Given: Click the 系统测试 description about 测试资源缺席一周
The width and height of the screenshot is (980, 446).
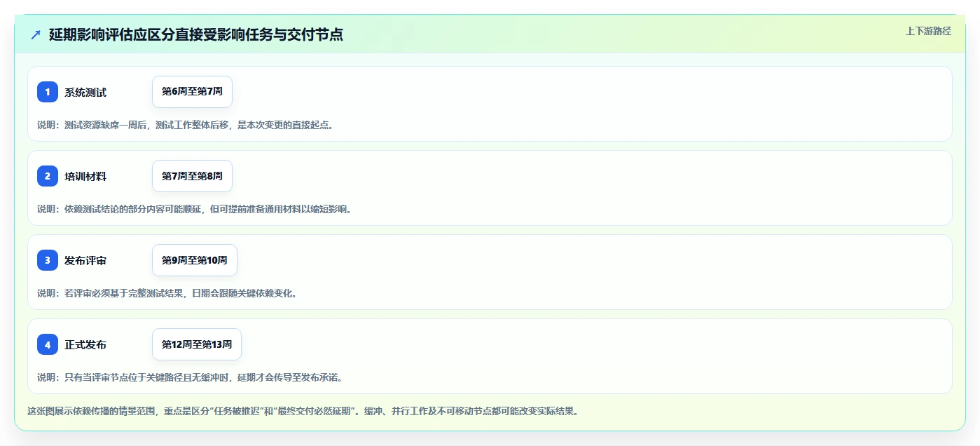Looking at the screenshot, I should pyautogui.click(x=186, y=125).
